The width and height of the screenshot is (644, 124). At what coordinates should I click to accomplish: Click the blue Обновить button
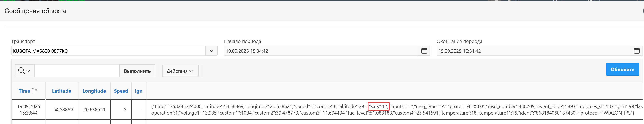(x=622, y=69)
